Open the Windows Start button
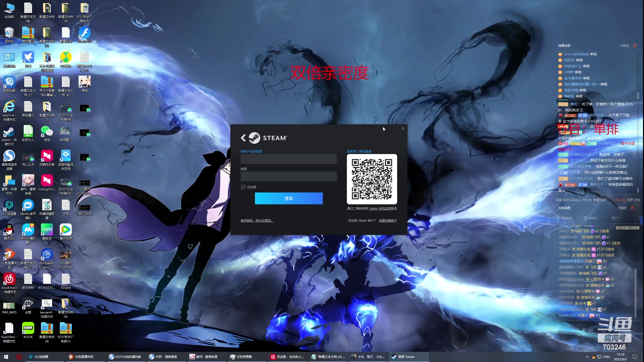 (6, 357)
